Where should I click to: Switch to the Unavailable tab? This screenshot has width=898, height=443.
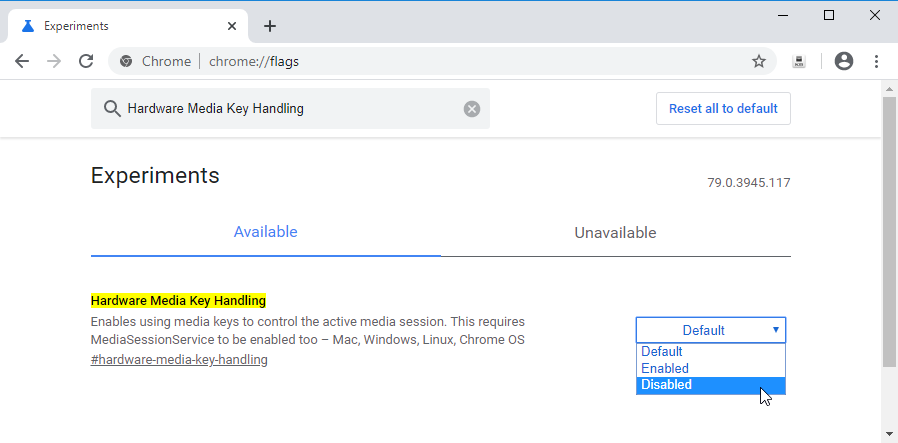coord(615,233)
